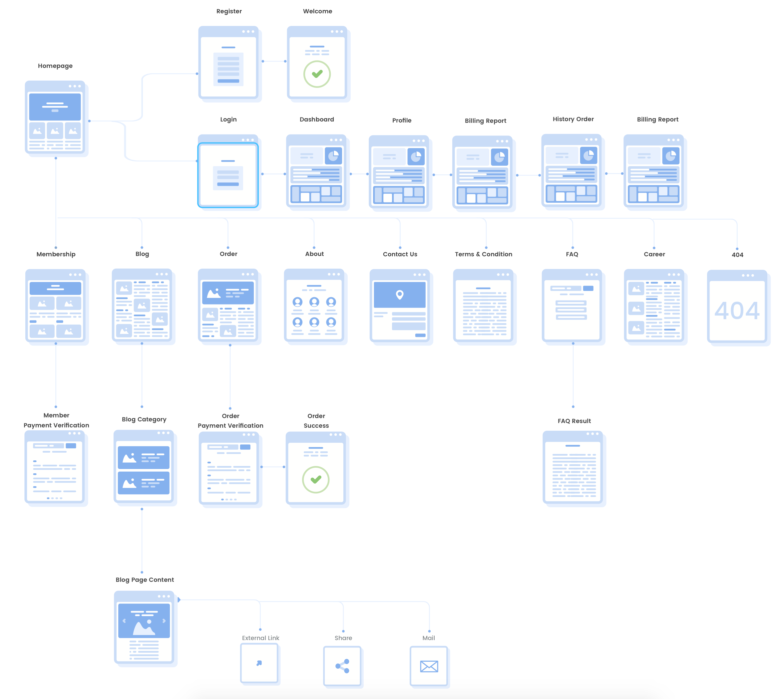Select the Order Payment Verification thumbnail
This screenshot has width=784, height=699.
pos(229,468)
